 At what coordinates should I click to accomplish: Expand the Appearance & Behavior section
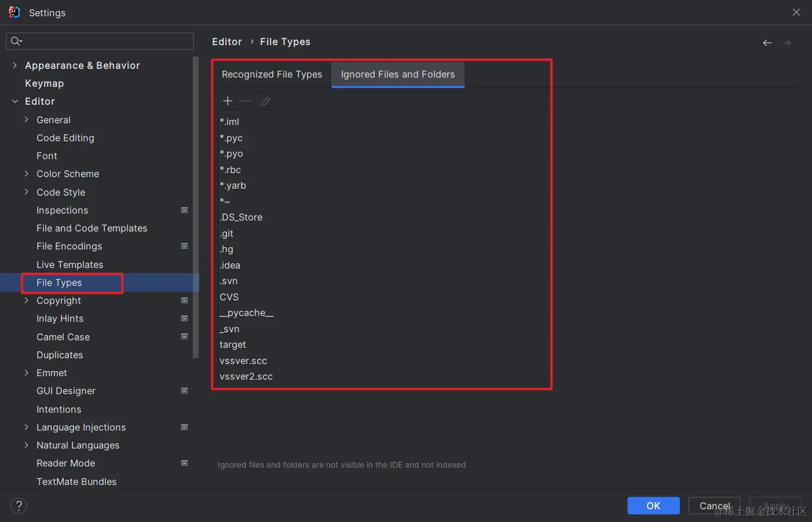[x=14, y=65]
